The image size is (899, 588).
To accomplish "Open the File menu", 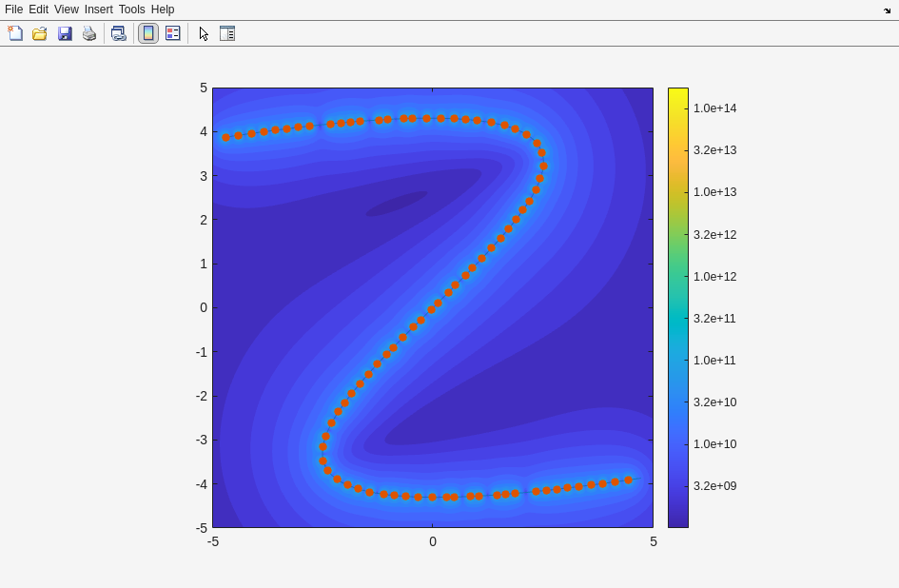I will [13, 10].
